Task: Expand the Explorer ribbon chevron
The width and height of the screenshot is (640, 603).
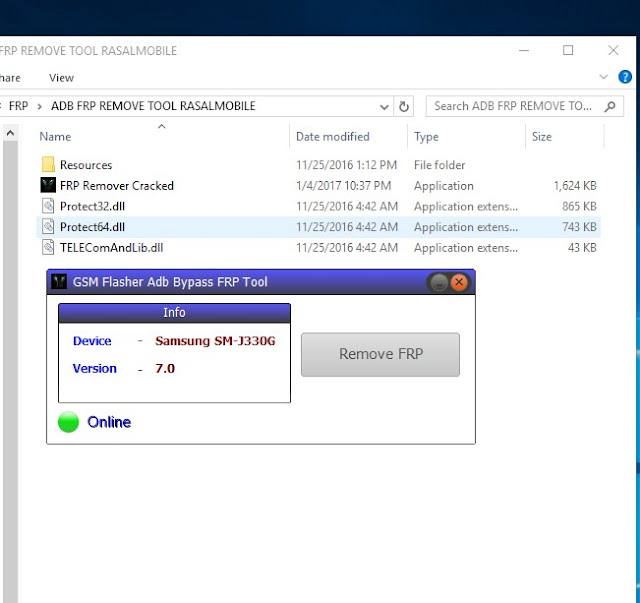Action: tap(604, 77)
